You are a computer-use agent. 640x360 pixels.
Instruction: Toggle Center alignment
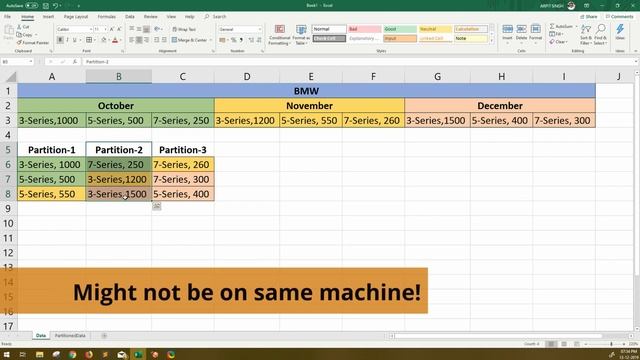pos(139,40)
